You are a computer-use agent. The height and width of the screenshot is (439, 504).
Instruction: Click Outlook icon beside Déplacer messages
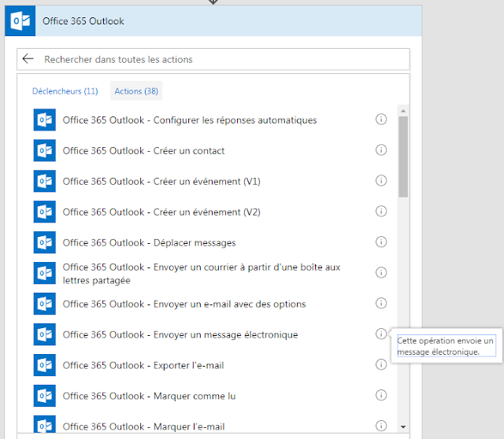(x=45, y=242)
